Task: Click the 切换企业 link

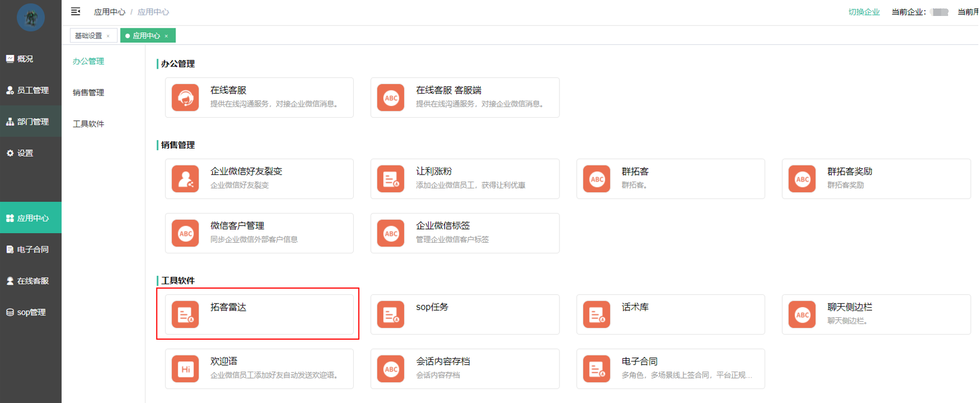Action: click(864, 12)
